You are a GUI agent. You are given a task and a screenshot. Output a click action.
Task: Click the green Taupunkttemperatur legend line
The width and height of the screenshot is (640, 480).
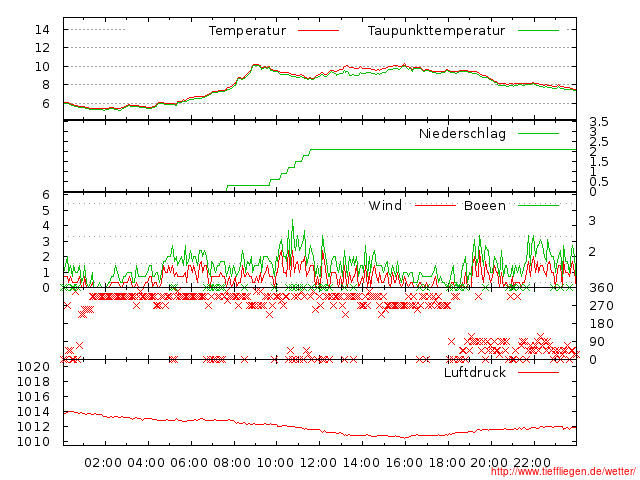coord(538,30)
